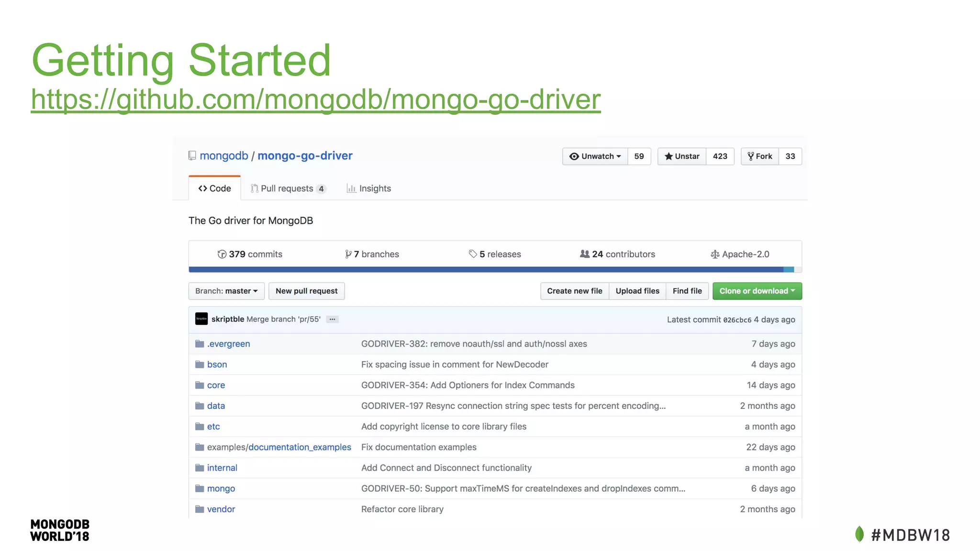Click New pull request button
Image resolution: width=980 pixels, height=551 pixels.
[307, 291]
